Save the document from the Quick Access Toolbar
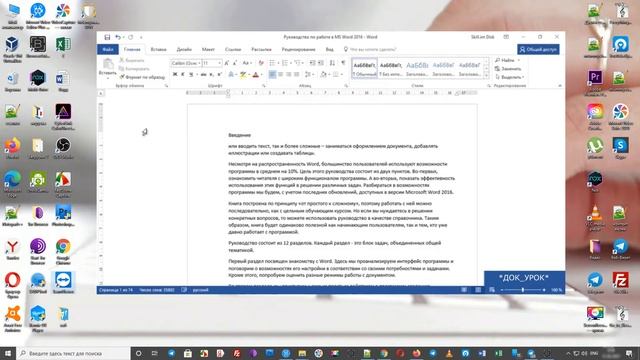640x360 pixels. coord(107,37)
